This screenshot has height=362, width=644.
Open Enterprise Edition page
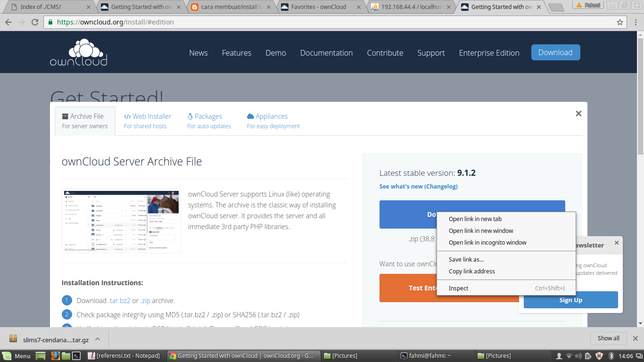[489, 53]
